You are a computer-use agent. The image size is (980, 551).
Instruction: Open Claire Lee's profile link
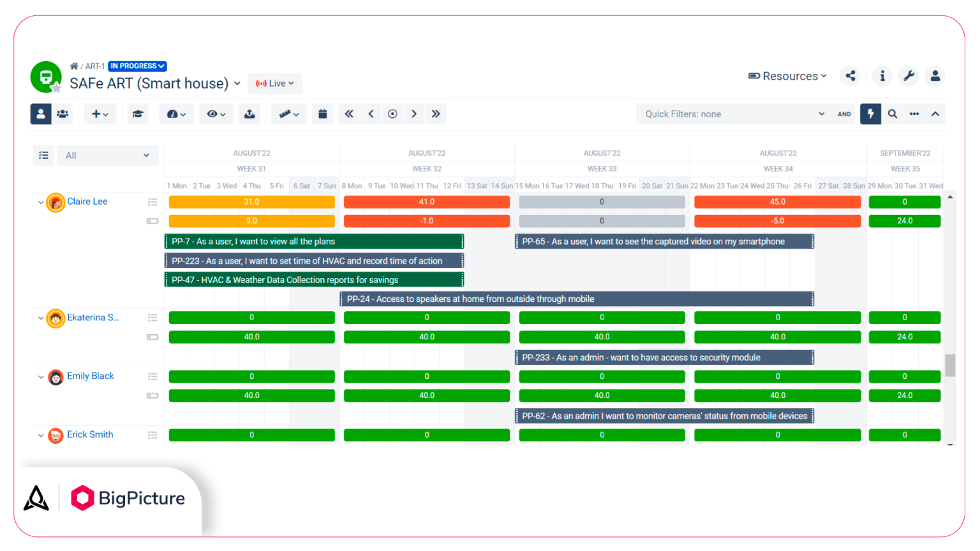point(87,202)
